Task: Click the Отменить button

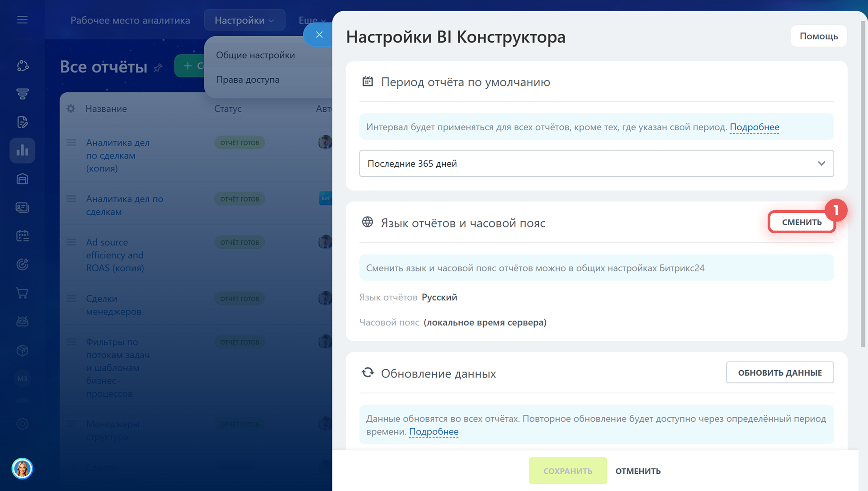Action: coord(638,471)
